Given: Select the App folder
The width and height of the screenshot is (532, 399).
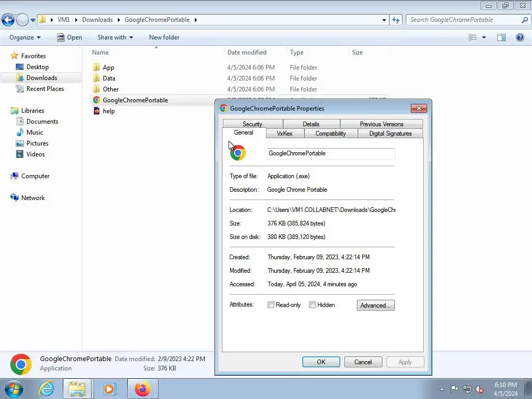Looking at the screenshot, I should 108,68.
